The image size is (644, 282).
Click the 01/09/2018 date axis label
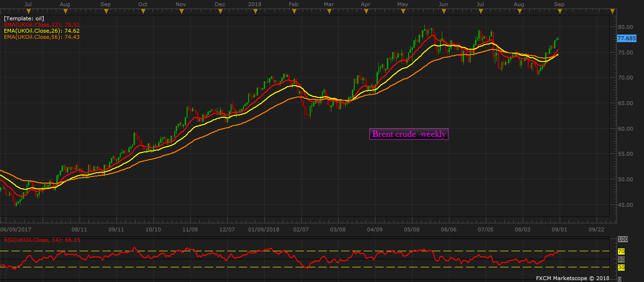click(265, 229)
